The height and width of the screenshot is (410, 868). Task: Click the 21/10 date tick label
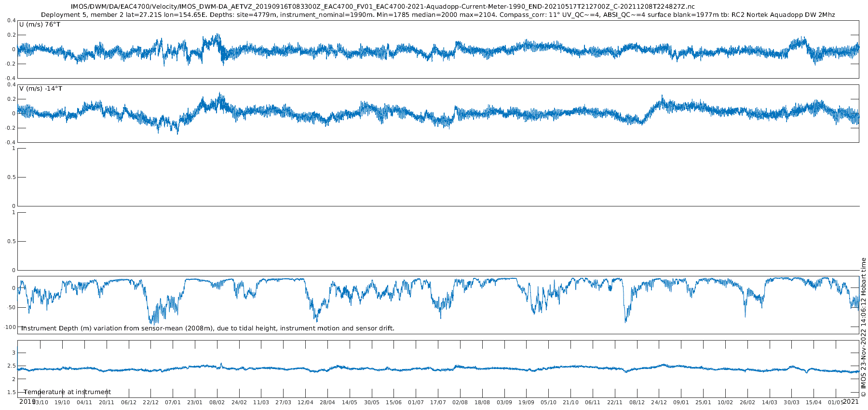(571, 402)
